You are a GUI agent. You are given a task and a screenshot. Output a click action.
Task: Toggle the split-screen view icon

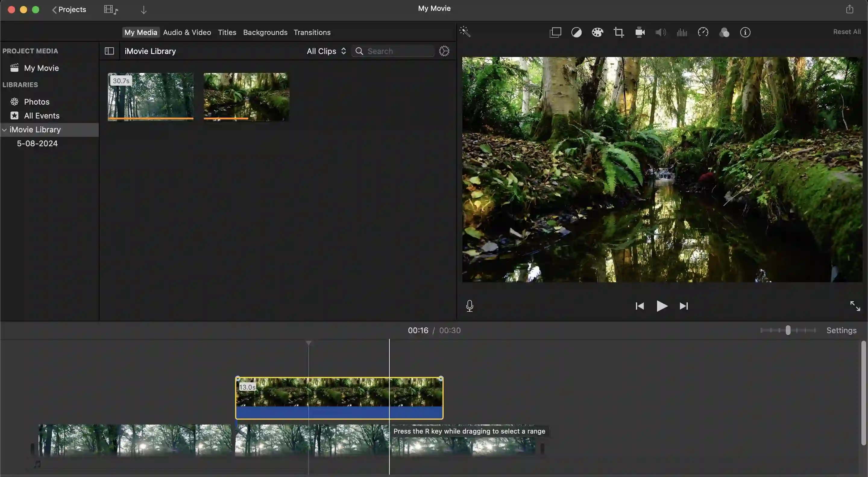tap(555, 32)
